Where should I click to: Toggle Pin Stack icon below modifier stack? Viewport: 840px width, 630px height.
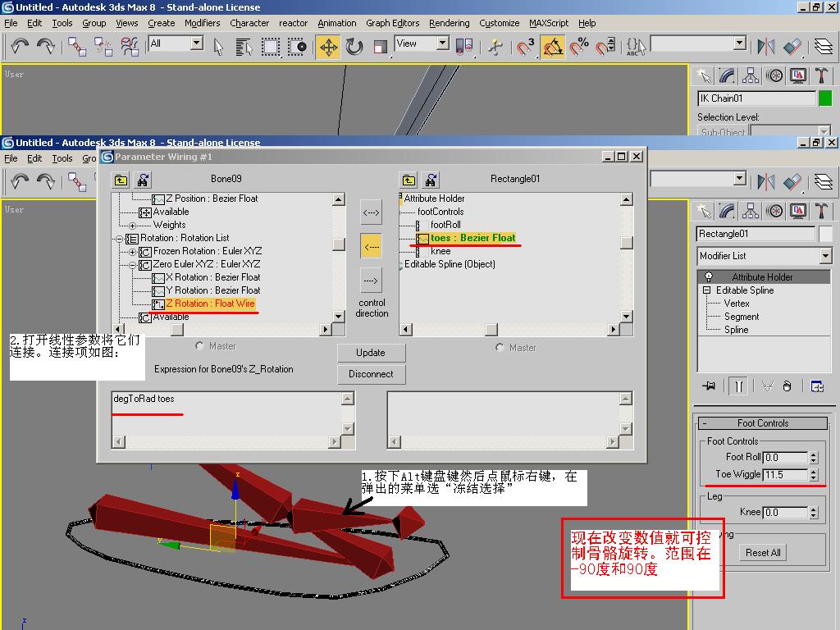pos(709,386)
